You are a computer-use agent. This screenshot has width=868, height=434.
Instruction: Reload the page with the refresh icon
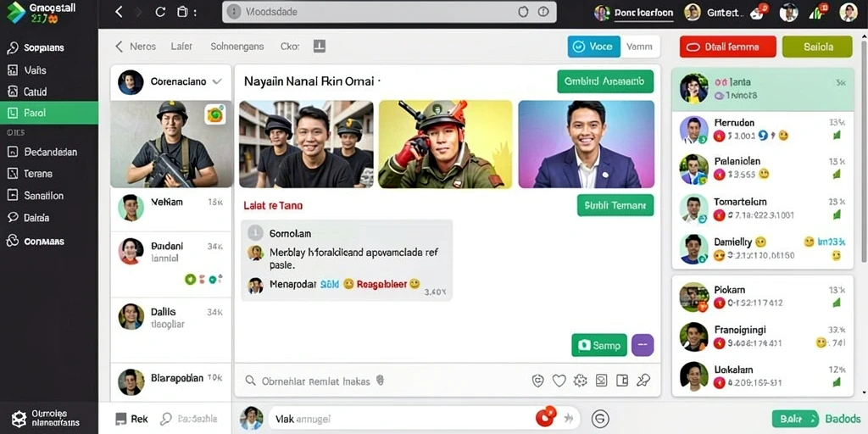coord(160,12)
